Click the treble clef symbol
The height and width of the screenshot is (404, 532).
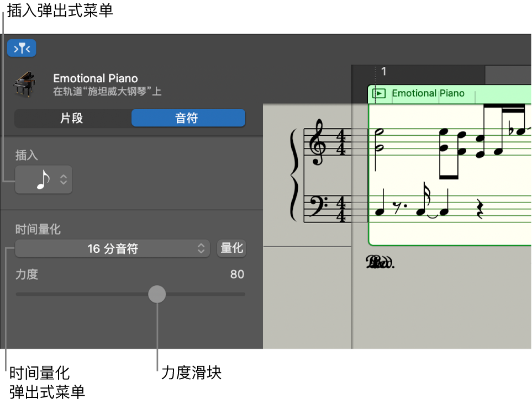pos(318,142)
